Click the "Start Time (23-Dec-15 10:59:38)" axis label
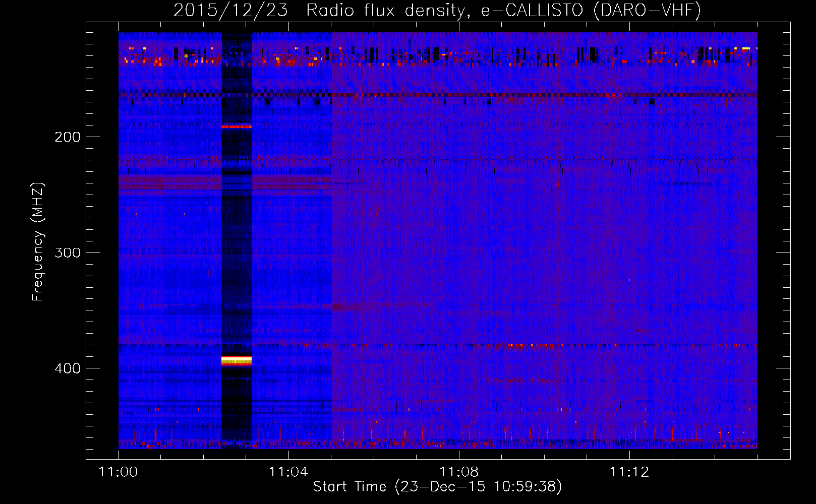This screenshot has height=504, width=816. (437, 487)
